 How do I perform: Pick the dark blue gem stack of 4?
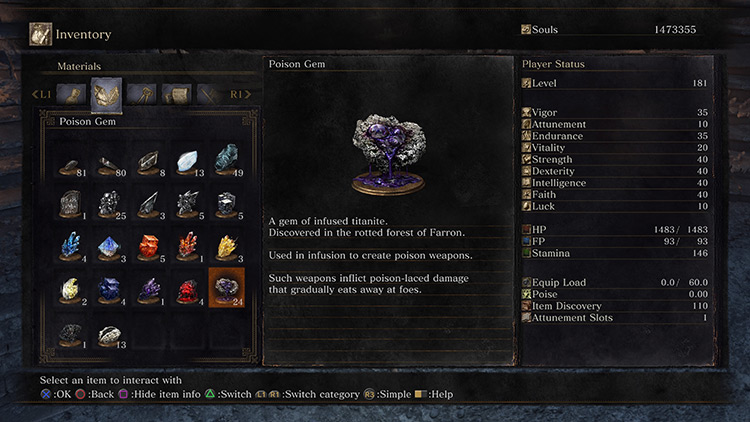point(110,288)
